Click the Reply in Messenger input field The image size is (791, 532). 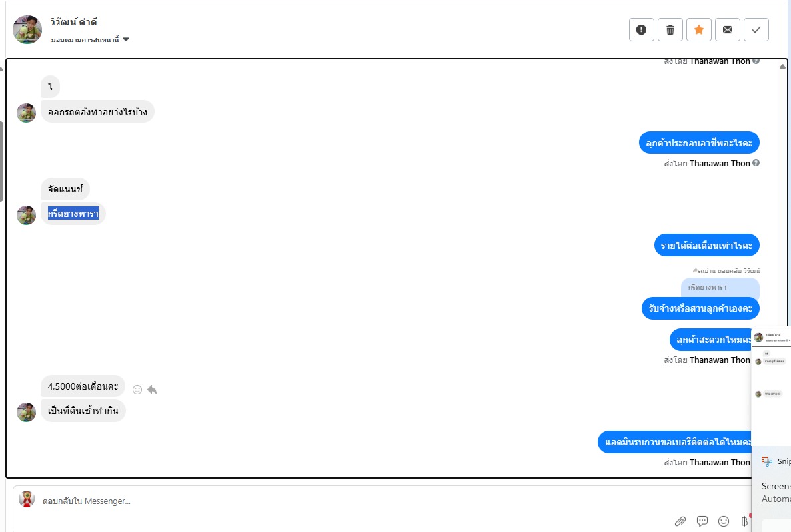point(333,501)
